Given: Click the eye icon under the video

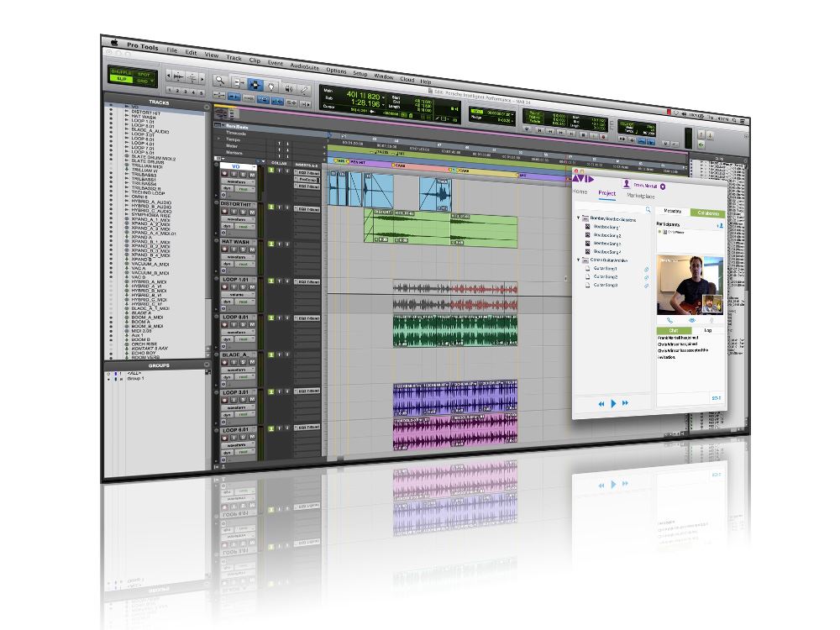Looking at the screenshot, I should tap(691, 320).
